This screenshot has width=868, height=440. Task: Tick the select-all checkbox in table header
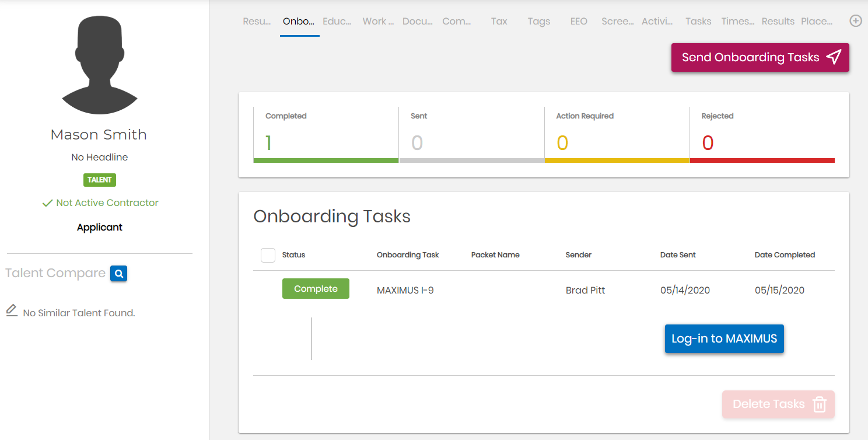click(268, 255)
